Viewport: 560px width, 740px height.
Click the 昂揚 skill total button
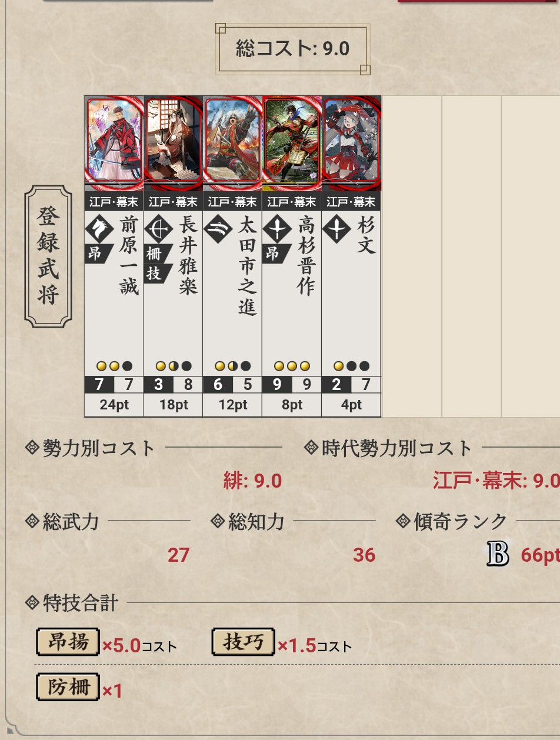pos(68,642)
